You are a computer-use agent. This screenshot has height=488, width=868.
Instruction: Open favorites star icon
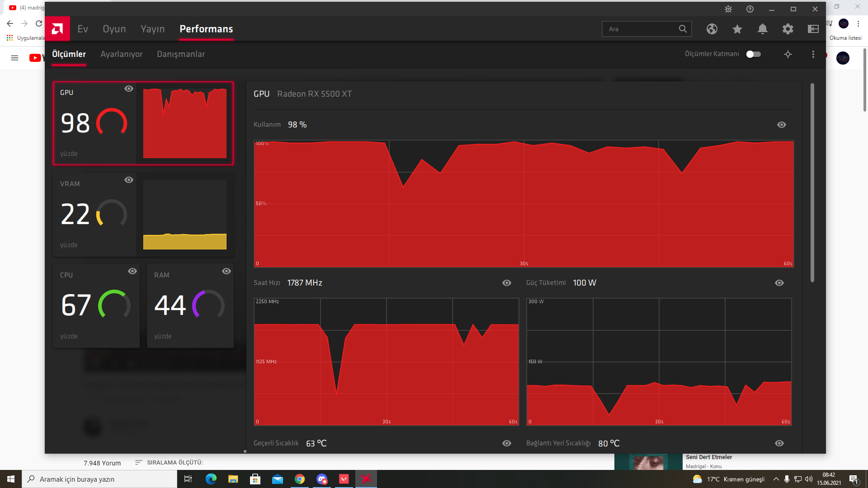(737, 29)
